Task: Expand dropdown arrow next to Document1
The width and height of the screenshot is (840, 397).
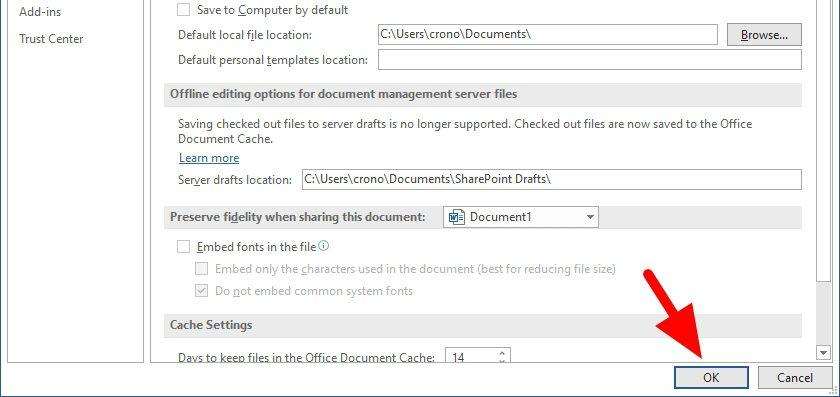Action: tap(590, 217)
